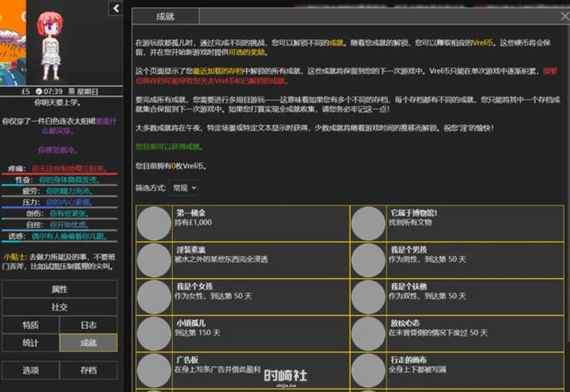Click the 小镇孤儿 achievement icon
The width and height of the screenshot is (570, 392).
point(154,333)
